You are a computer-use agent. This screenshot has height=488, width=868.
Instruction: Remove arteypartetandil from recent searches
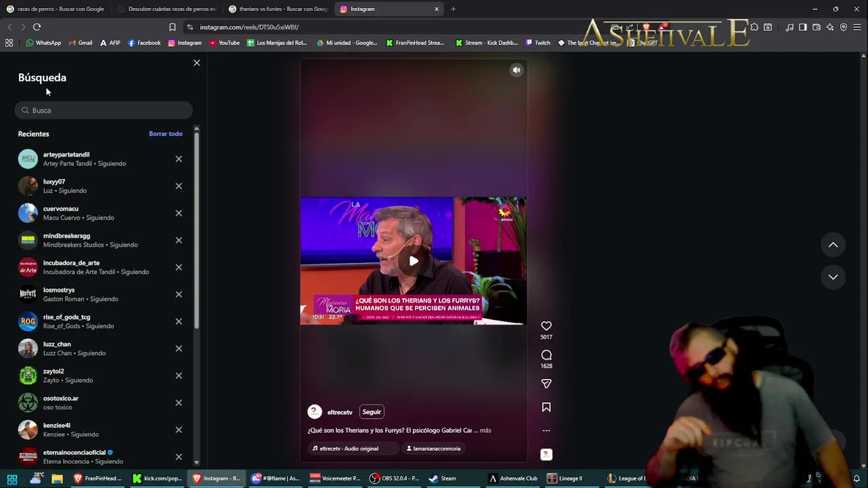coord(179,159)
